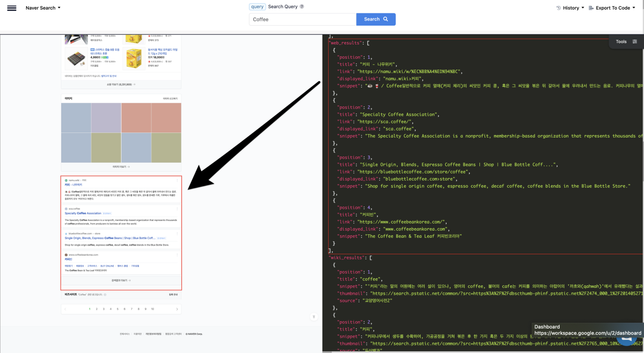Click the Tools list icon
Screen dimensions: 644x353
click(635, 41)
